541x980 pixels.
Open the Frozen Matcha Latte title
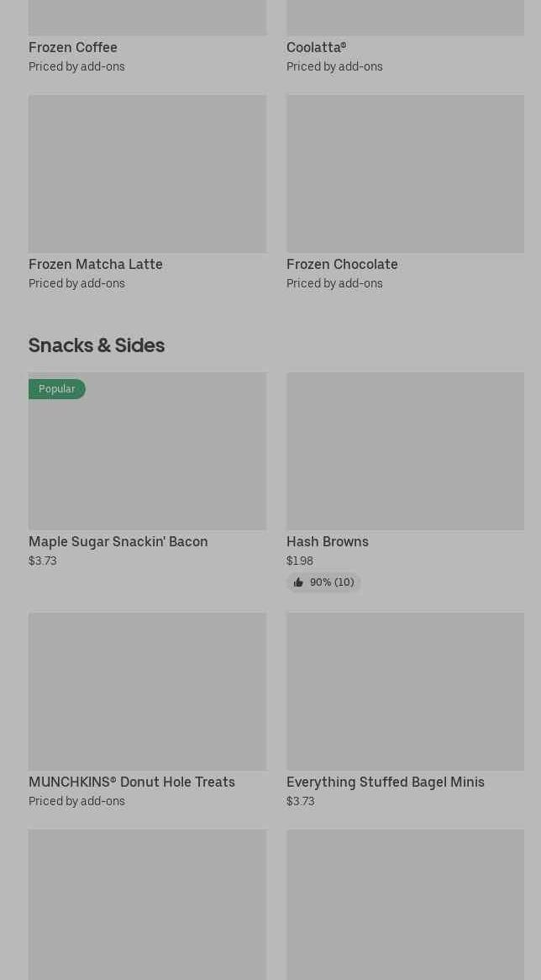(x=96, y=264)
